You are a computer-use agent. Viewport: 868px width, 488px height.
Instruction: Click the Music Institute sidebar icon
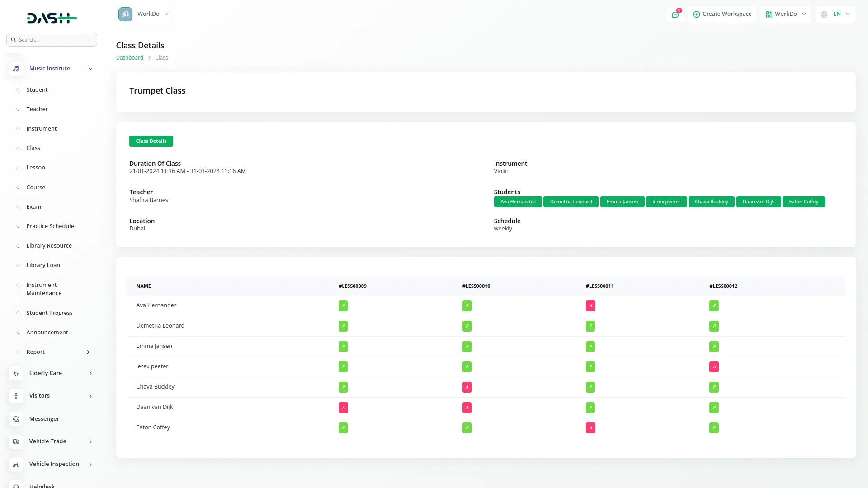click(16, 69)
